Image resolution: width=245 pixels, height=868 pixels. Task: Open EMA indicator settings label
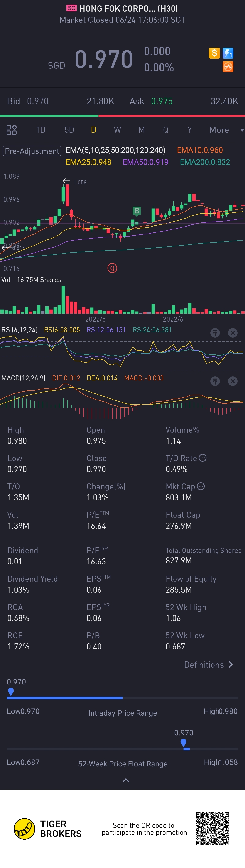click(115, 150)
